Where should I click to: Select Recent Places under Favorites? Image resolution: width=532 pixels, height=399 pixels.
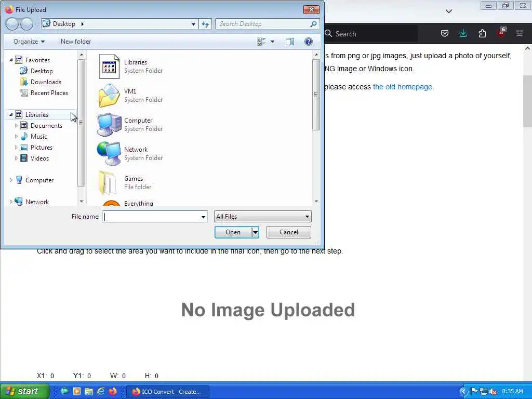point(49,93)
